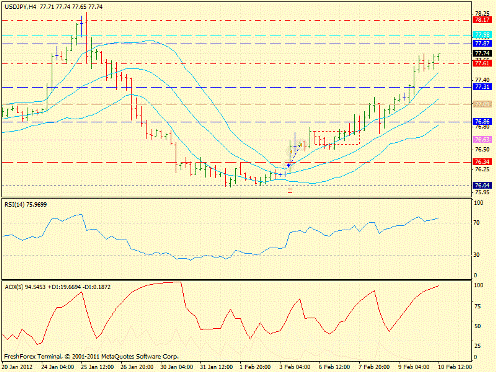Viewport: 496px width, 372px height.
Task: Click the dark blue 76.04 price label
Action: (482, 185)
